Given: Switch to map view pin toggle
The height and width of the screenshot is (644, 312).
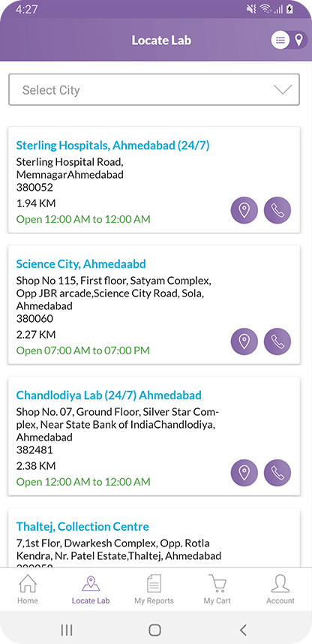Looking at the screenshot, I should click(x=299, y=40).
